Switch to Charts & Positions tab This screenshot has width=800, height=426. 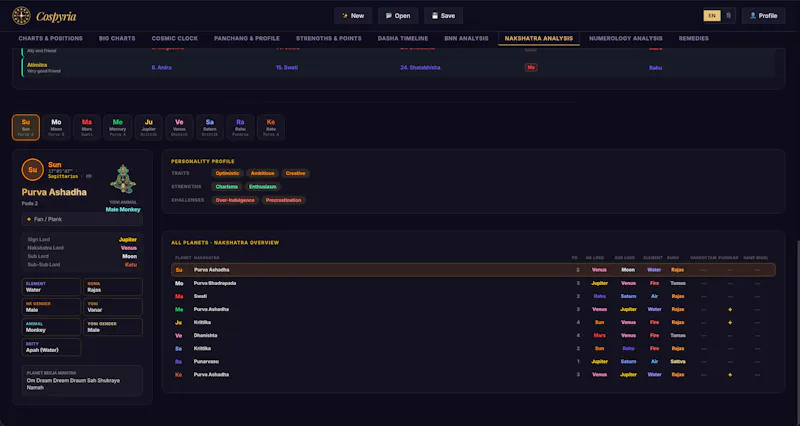51,38
